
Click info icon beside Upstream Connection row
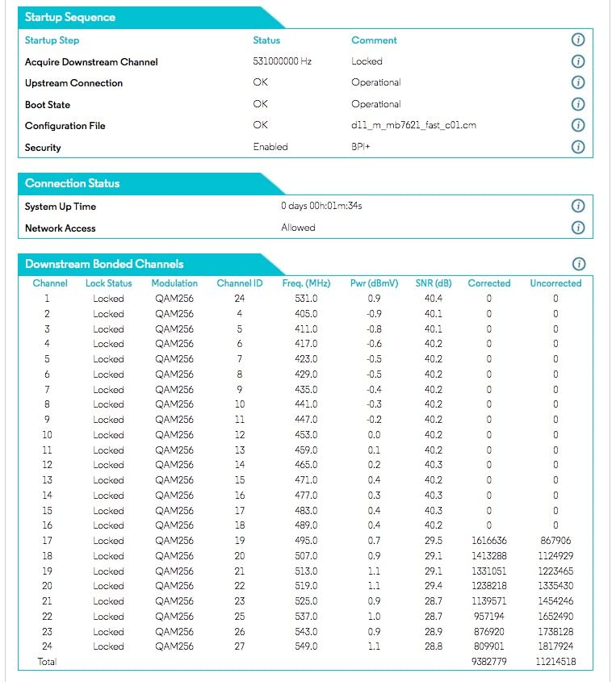click(x=578, y=82)
